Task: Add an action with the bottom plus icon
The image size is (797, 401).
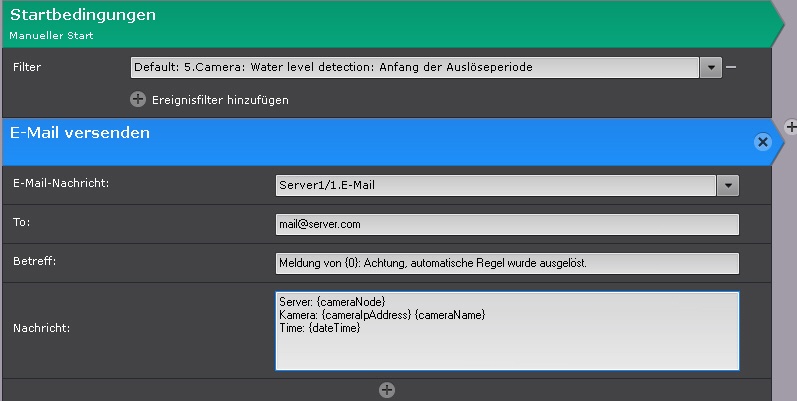Action: point(388,390)
